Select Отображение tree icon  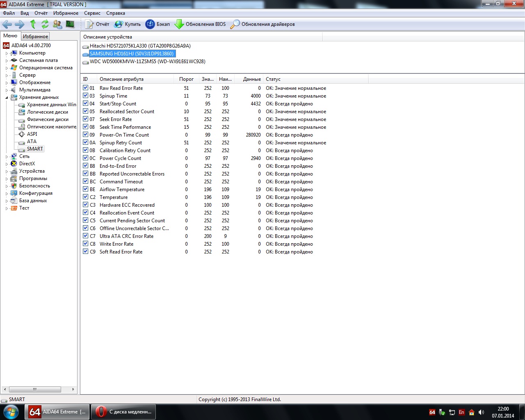point(14,82)
